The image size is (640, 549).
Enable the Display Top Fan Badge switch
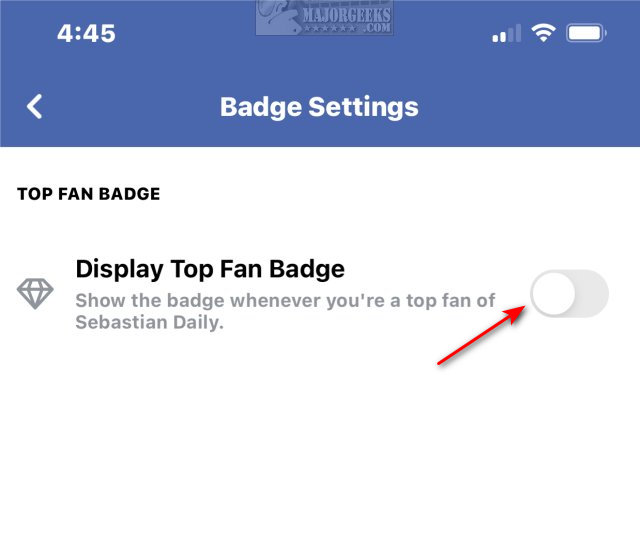[568, 294]
